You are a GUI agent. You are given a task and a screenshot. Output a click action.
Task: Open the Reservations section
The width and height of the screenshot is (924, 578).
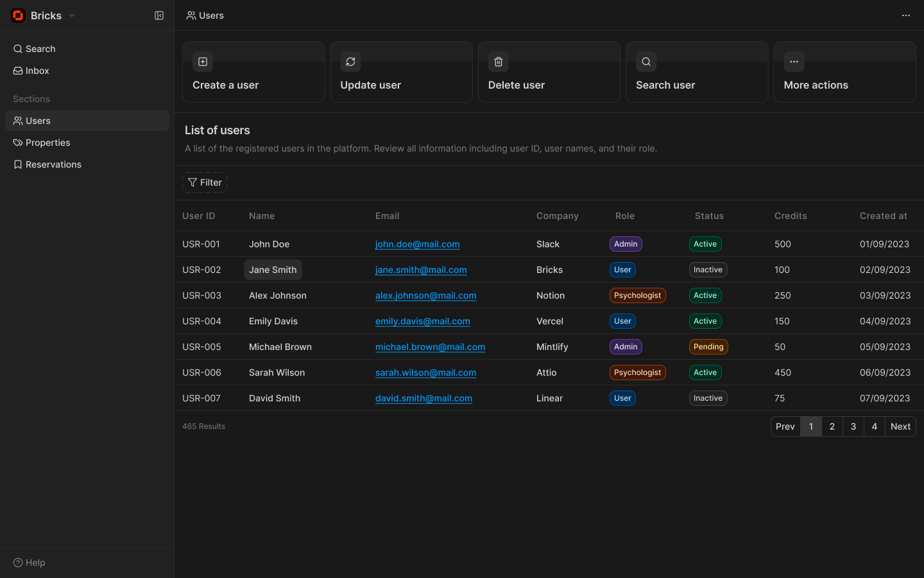[53, 164]
